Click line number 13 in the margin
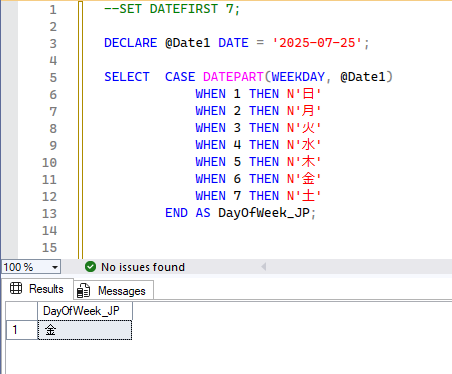This screenshot has width=452, height=374. click(x=49, y=213)
